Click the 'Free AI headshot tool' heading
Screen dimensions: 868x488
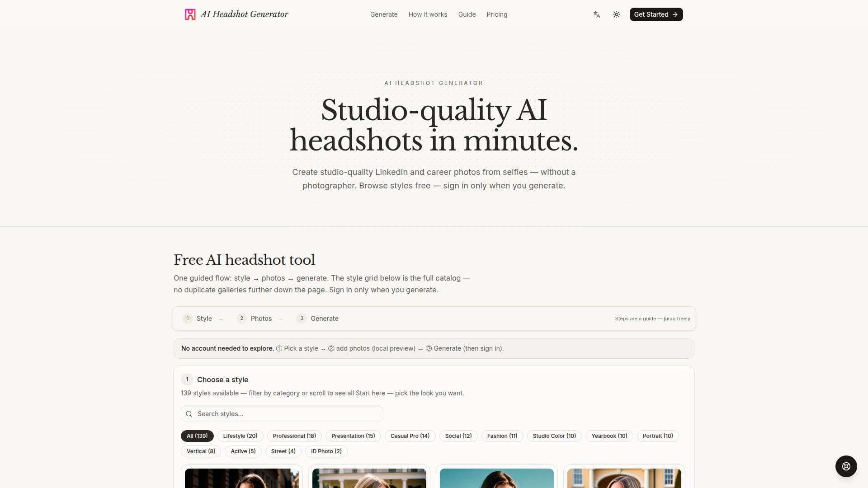pos(244,260)
